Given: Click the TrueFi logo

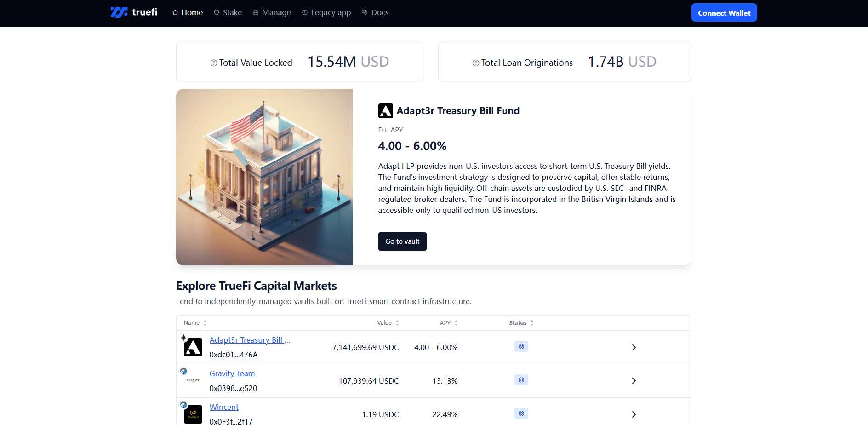Looking at the screenshot, I should pos(133,12).
